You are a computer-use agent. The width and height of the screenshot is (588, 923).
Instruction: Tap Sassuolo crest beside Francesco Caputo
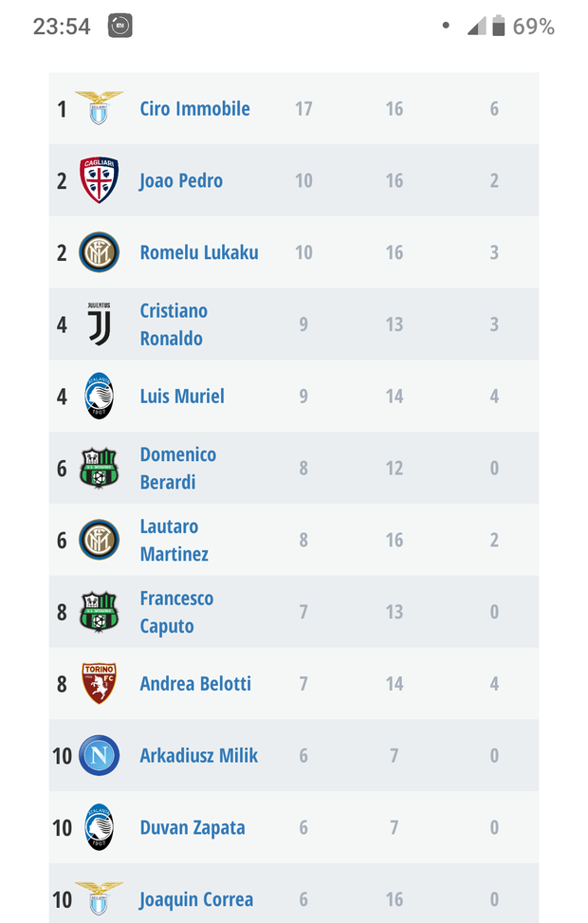99,612
